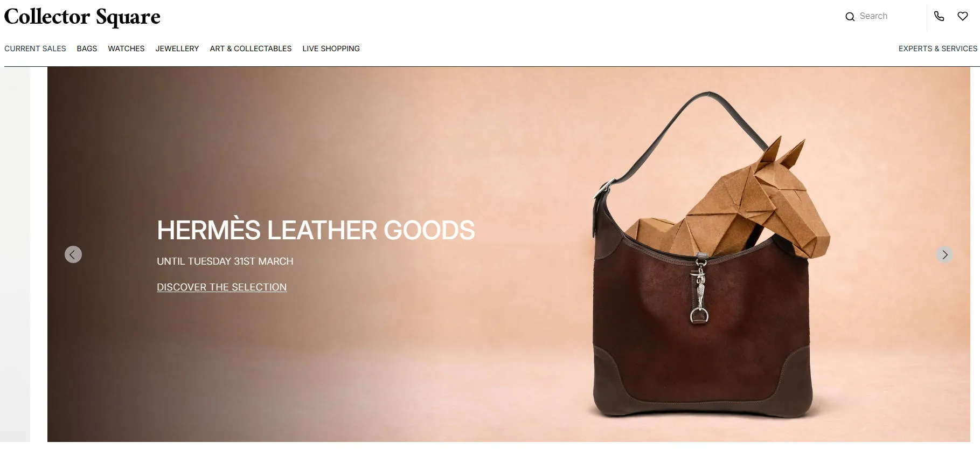Viewport: 980px width, 449px height.
Task: Open the Watches menu
Action: coord(126,49)
